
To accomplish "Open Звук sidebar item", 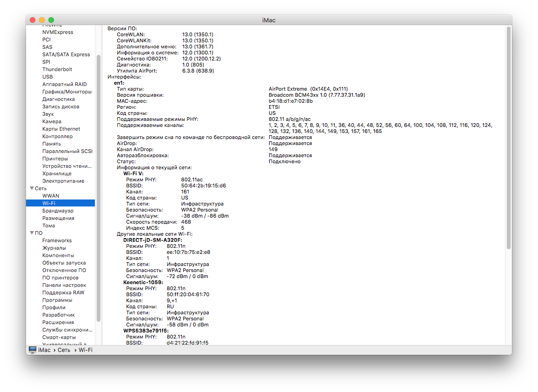I will click(x=48, y=114).
